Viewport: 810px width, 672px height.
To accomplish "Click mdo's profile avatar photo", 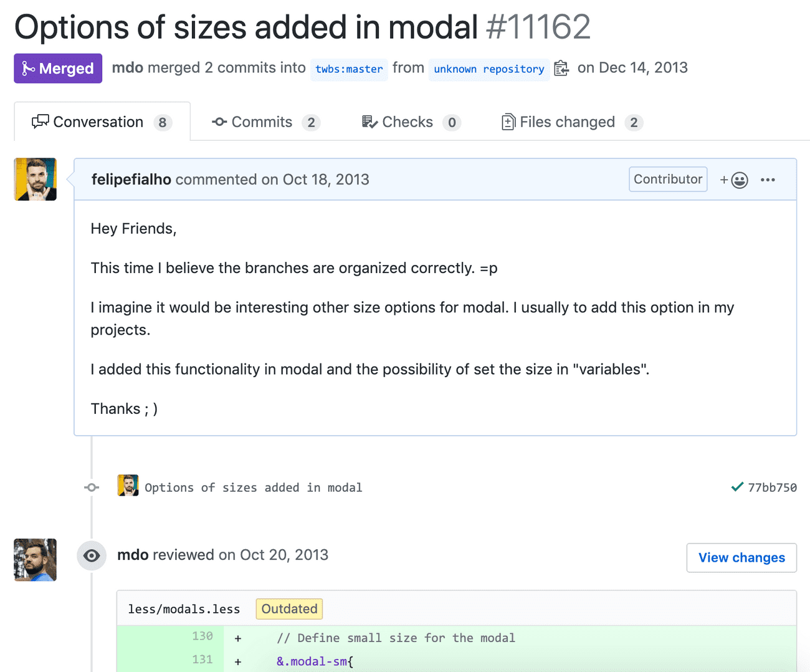I will [36, 560].
